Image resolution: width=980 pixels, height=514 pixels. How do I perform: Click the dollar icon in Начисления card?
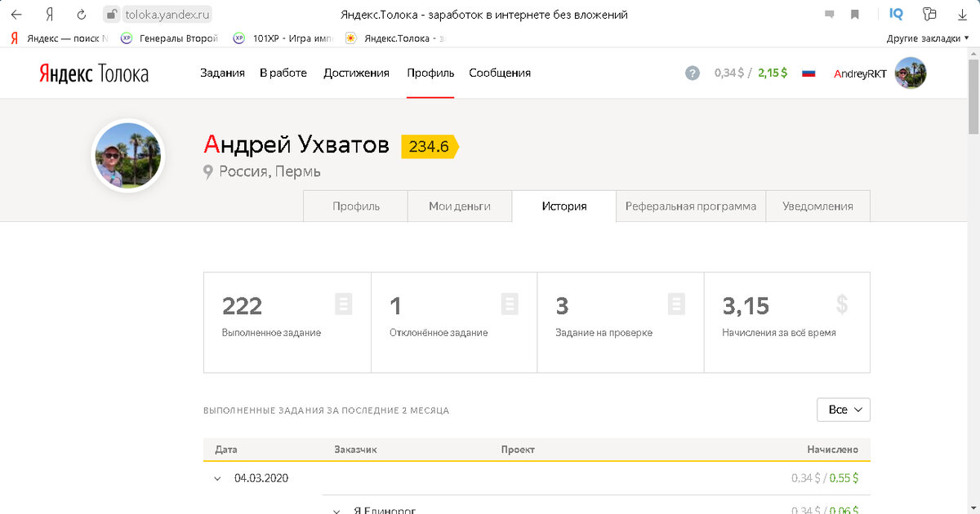(x=842, y=304)
